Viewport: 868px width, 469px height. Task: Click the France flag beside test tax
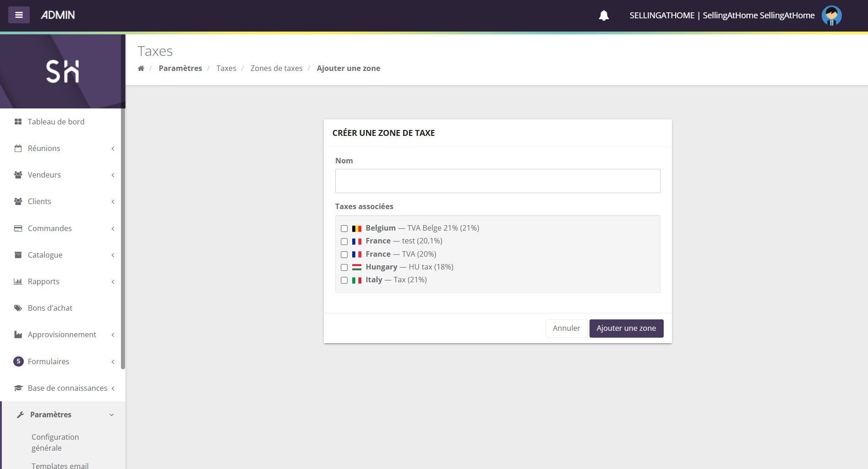357,241
